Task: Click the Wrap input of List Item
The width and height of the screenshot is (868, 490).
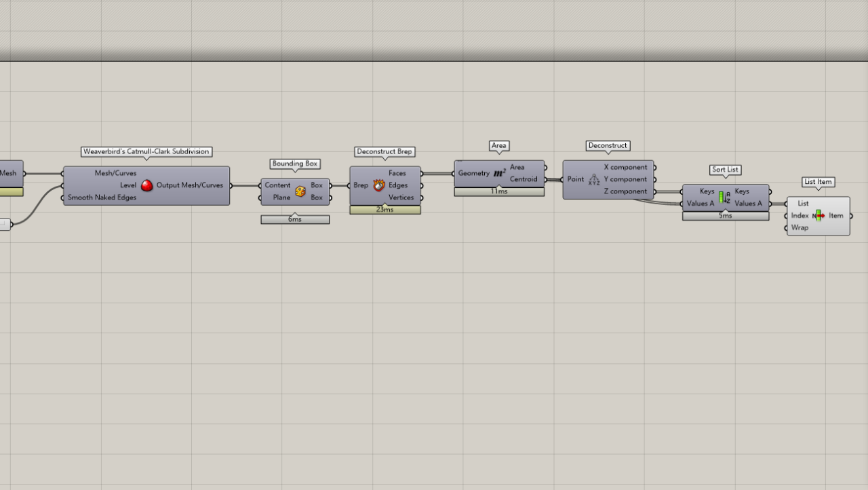Action: pyautogui.click(x=800, y=228)
